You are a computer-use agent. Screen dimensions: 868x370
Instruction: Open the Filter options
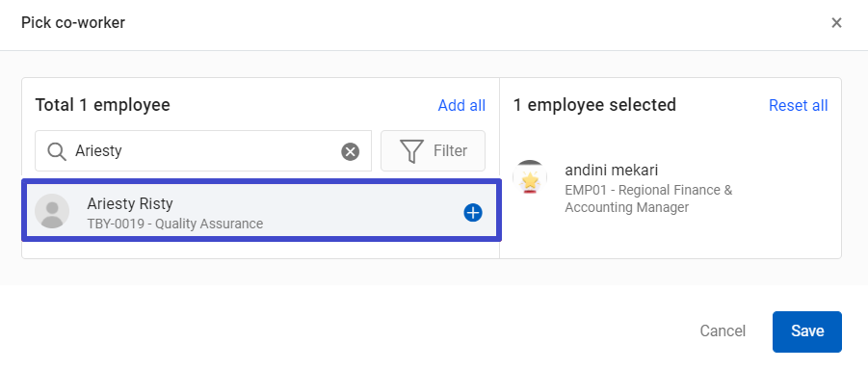click(x=433, y=150)
